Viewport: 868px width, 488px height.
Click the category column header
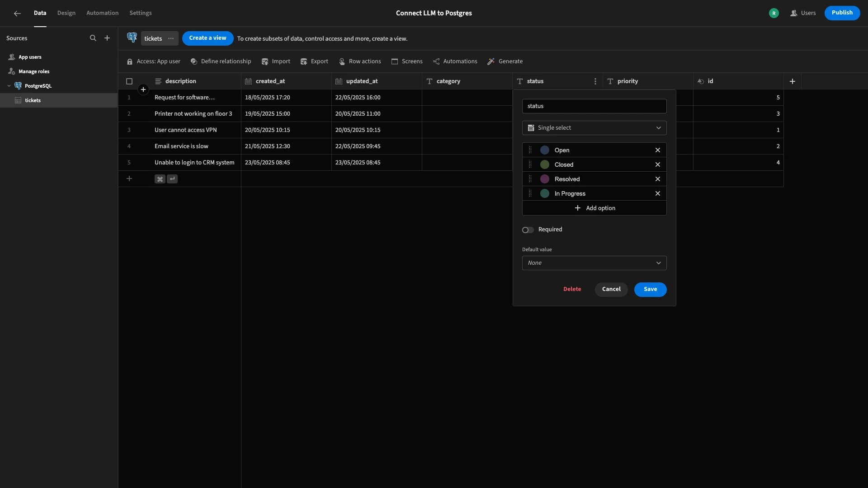pyautogui.click(x=467, y=81)
